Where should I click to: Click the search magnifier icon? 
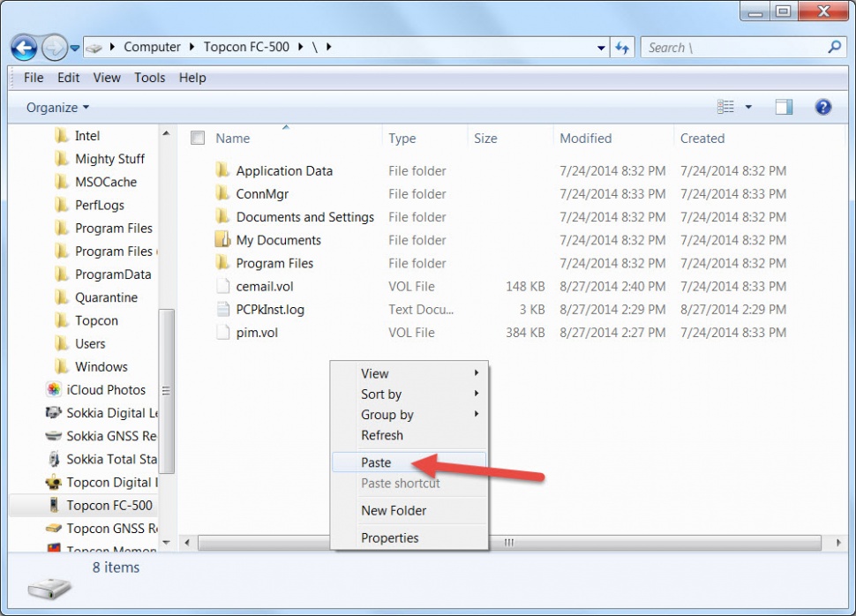[834, 48]
